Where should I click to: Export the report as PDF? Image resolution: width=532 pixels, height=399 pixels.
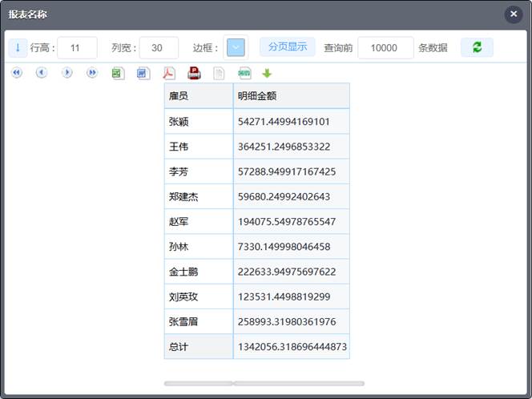168,73
